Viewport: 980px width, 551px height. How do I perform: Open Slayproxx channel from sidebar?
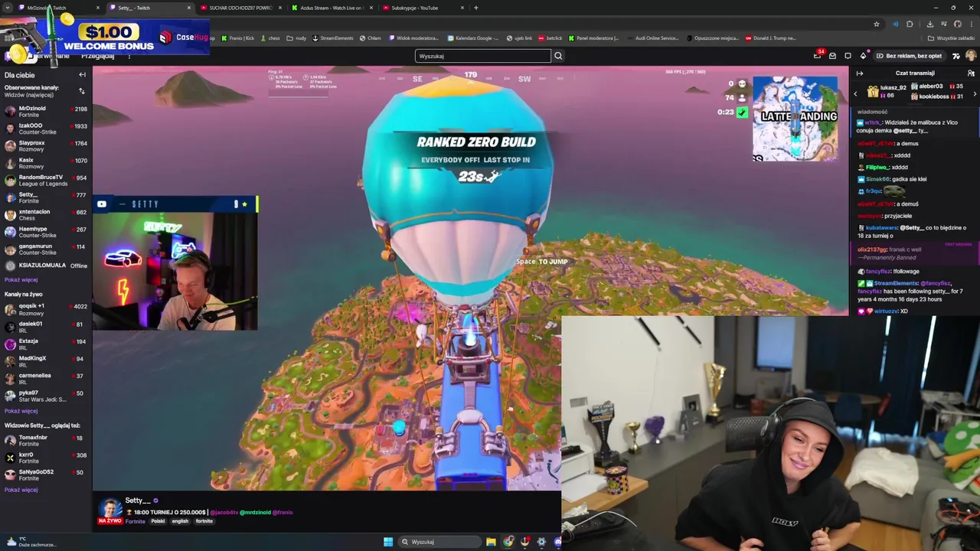[46, 146]
